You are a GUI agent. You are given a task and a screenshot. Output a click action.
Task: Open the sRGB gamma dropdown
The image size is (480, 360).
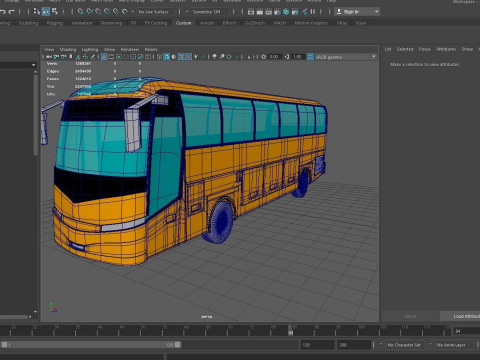[346, 57]
